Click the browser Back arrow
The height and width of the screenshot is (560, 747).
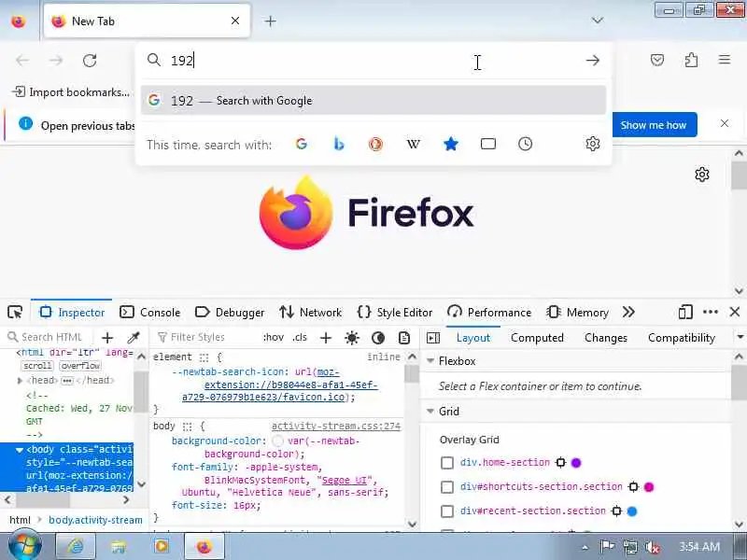21,61
